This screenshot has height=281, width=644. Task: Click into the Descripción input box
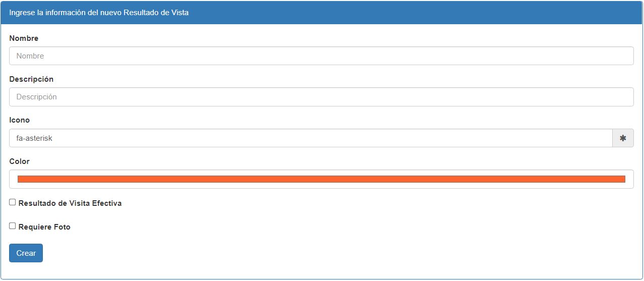pyautogui.click(x=321, y=97)
